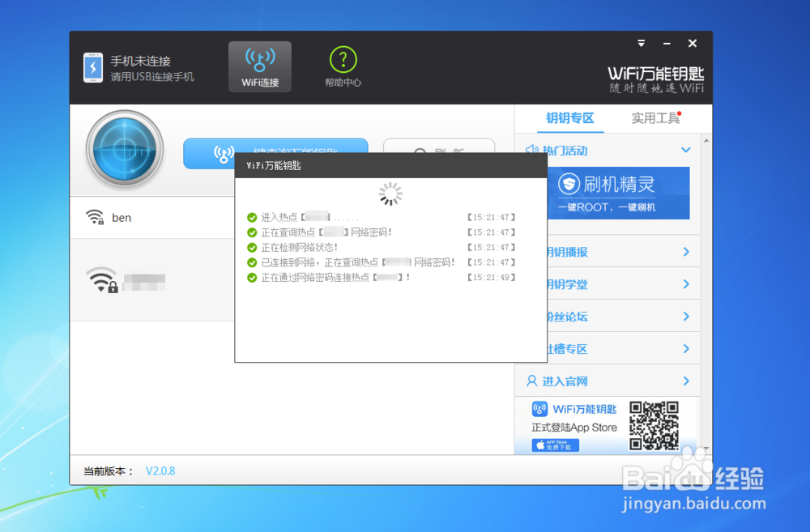810x532 pixels.
Task: Click the WiFi万能钥匙 app logo near QR code
Action: [x=539, y=409]
